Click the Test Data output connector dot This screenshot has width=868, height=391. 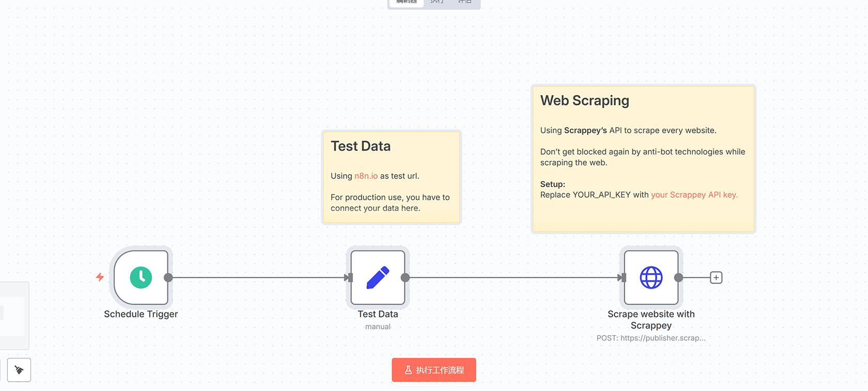406,278
